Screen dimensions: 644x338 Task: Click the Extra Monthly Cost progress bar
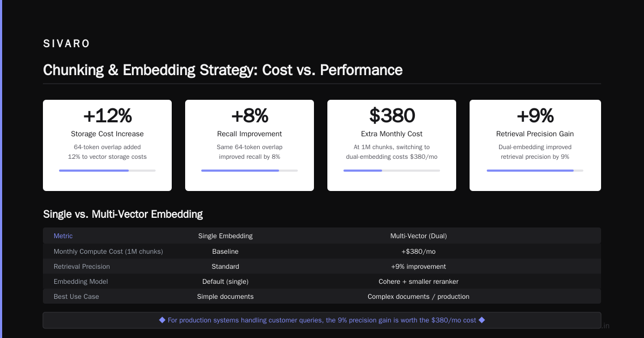[x=392, y=171]
